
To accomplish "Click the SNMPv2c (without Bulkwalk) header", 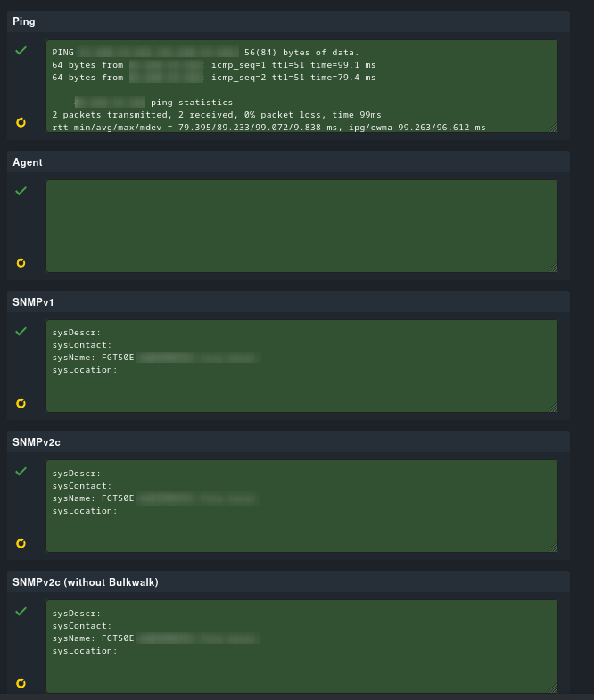I will [86, 582].
